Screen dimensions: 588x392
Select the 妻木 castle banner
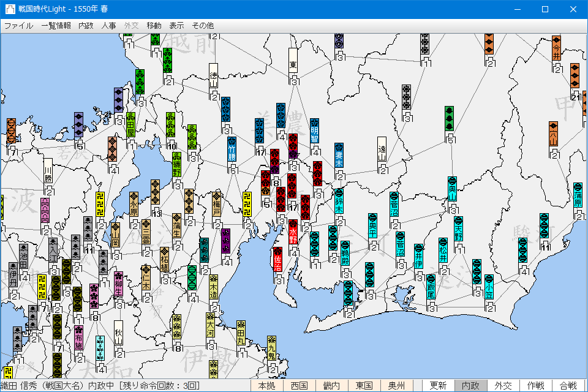click(x=339, y=156)
